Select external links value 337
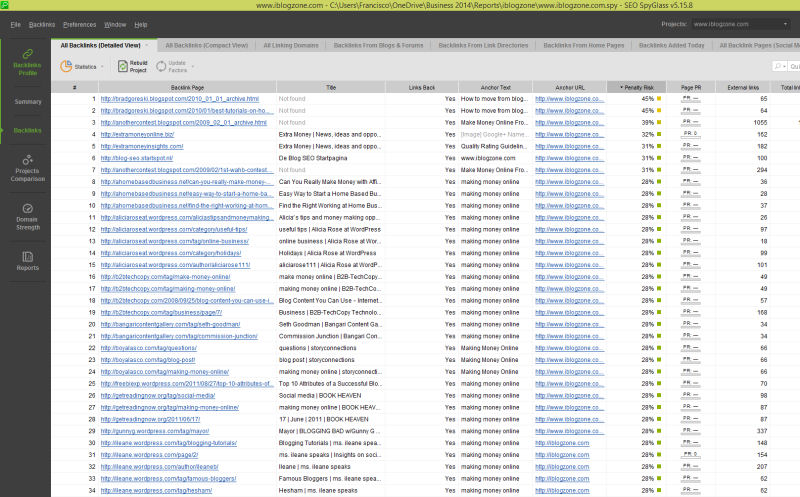This screenshot has width=800, height=497. pyautogui.click(x=762, y=431)
